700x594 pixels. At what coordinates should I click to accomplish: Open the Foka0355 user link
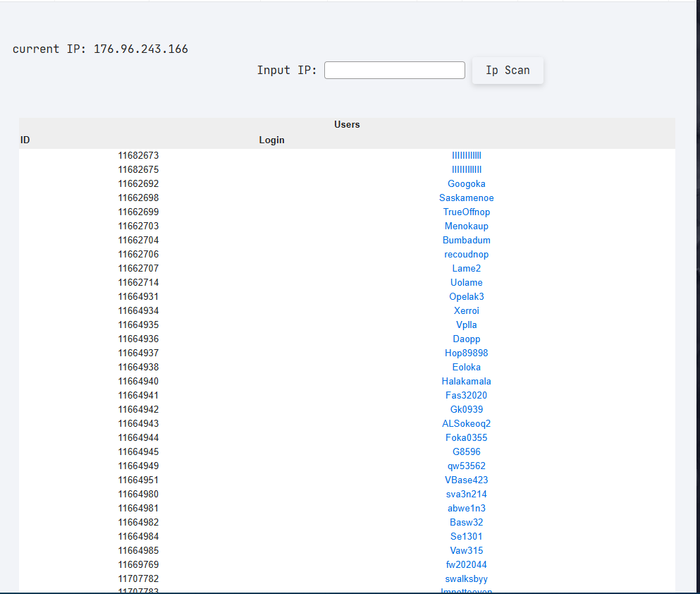(x=467, y=437)
